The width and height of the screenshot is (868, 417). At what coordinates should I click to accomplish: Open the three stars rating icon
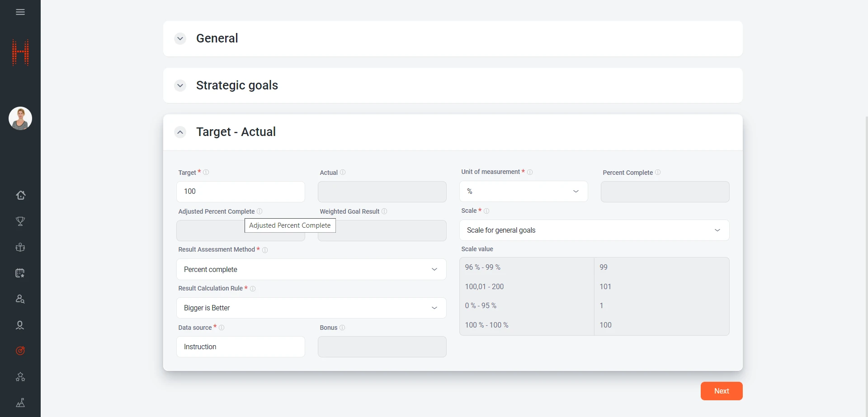pyautogui.click(x=20, y=377)
